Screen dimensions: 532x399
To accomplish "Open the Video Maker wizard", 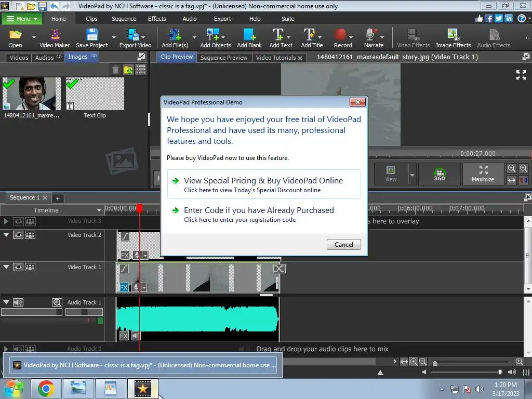I will (x=54, y=38).
